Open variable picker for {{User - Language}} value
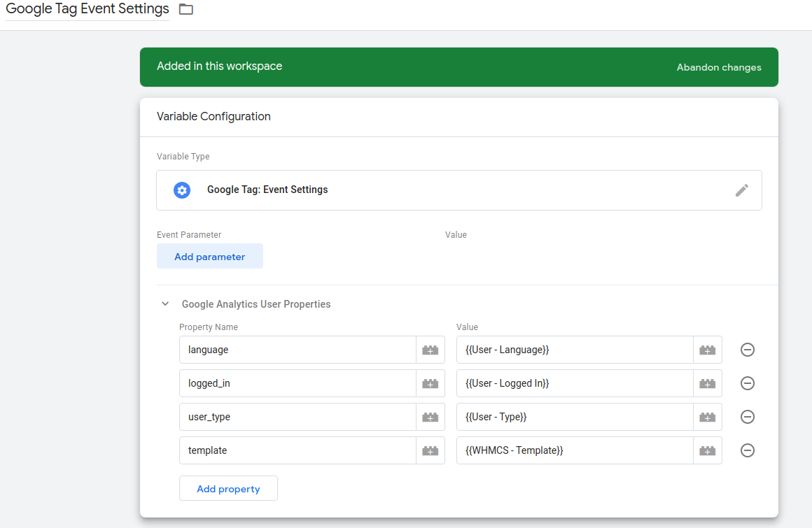Viewport: 812px width, 528px height. (x=707, y=350)
